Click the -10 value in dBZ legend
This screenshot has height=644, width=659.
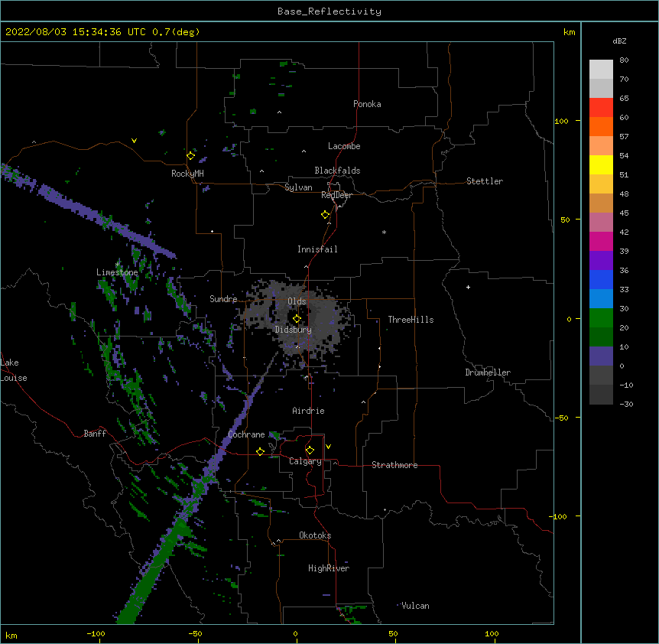626,385
